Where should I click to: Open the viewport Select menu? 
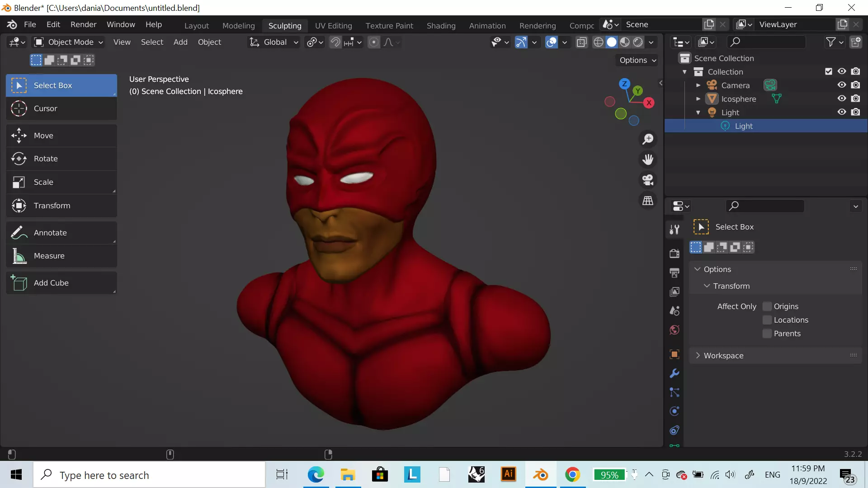[x=152, y=42]
